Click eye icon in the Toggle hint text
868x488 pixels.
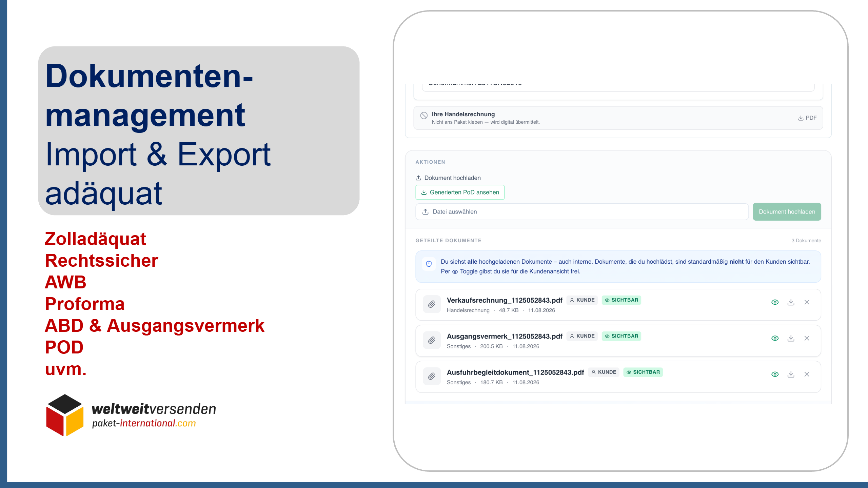(455, 272)
